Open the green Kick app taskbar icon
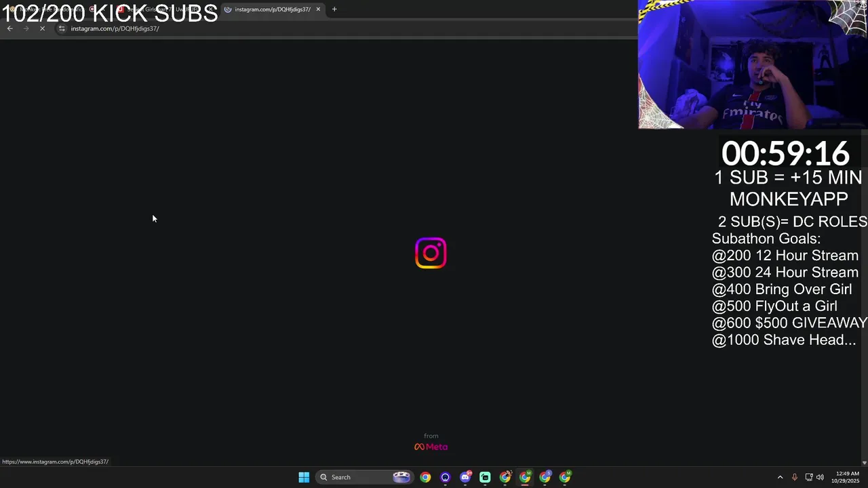Screen dimensions: 868x488 click(x=485, y=477)
